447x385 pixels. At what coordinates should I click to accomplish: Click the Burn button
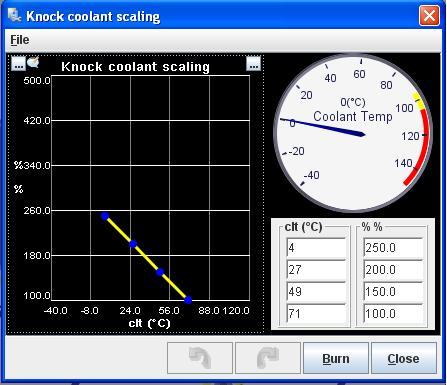tap(336, 358)
